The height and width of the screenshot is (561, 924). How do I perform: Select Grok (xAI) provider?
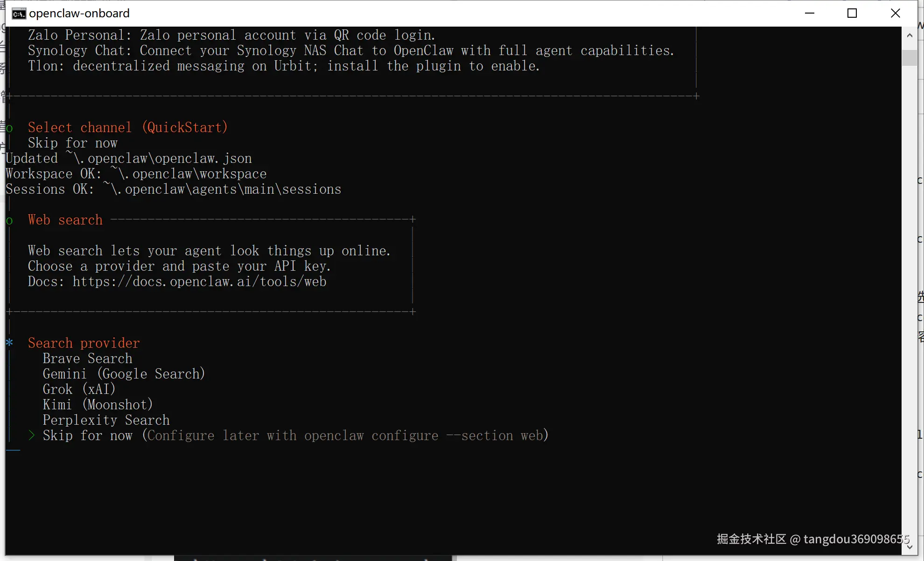[x=78, y=389]
